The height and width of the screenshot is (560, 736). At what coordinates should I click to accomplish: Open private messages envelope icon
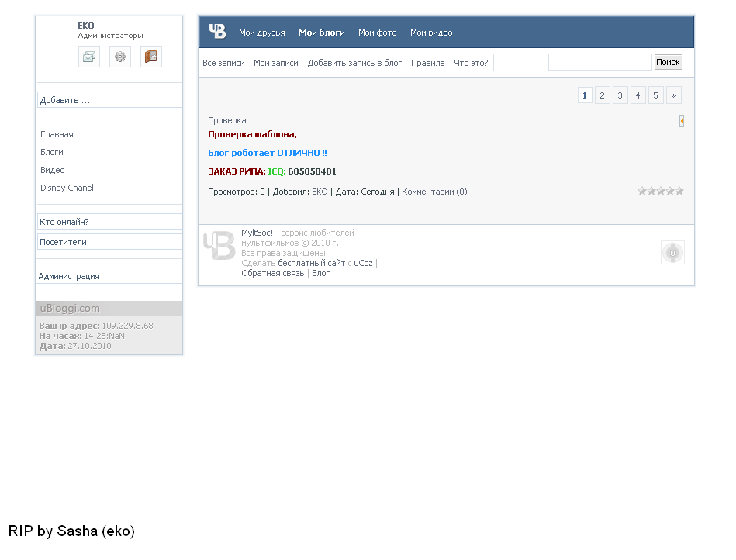coord(89,57)
